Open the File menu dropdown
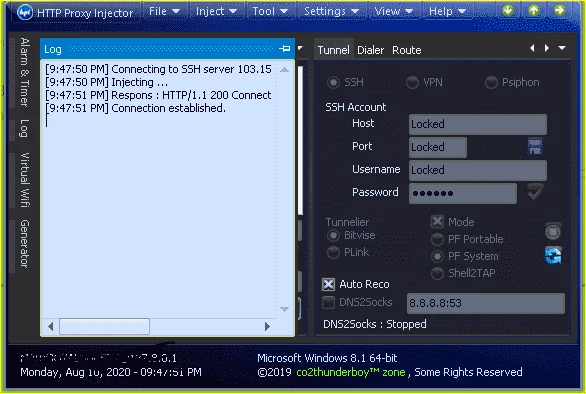The image size is (586, 394). pyautogui.click(x=164, y=11)
